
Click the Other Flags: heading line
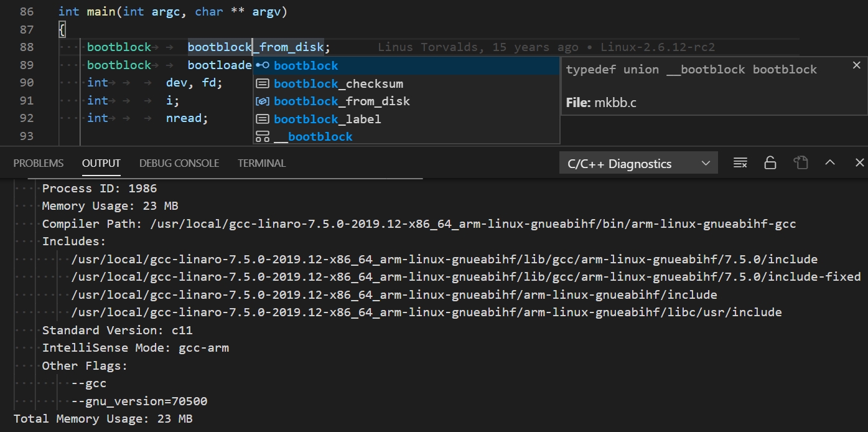(85, 366)
